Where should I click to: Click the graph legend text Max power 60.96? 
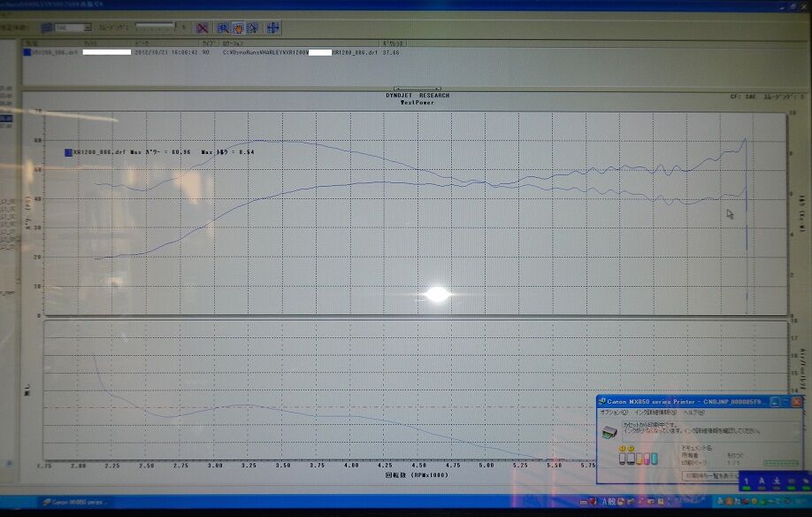pos(160,152)
